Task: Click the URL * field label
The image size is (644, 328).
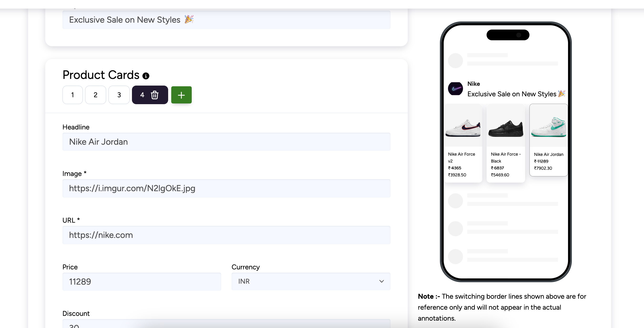Action: [x=71, y=220]
